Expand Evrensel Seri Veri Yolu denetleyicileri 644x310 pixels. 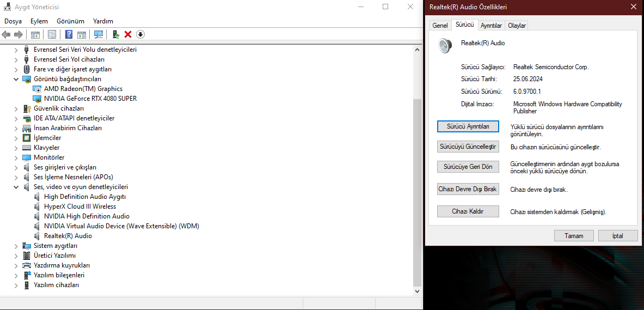click(16, 50)
